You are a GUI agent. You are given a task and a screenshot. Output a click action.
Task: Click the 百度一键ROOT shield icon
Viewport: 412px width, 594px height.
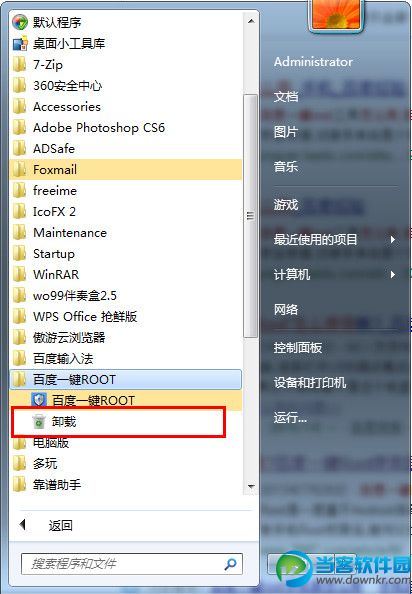39,400
